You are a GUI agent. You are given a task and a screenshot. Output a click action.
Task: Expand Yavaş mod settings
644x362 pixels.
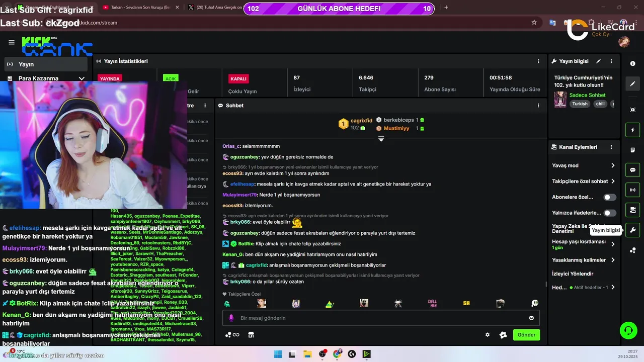tap(584, 165)
